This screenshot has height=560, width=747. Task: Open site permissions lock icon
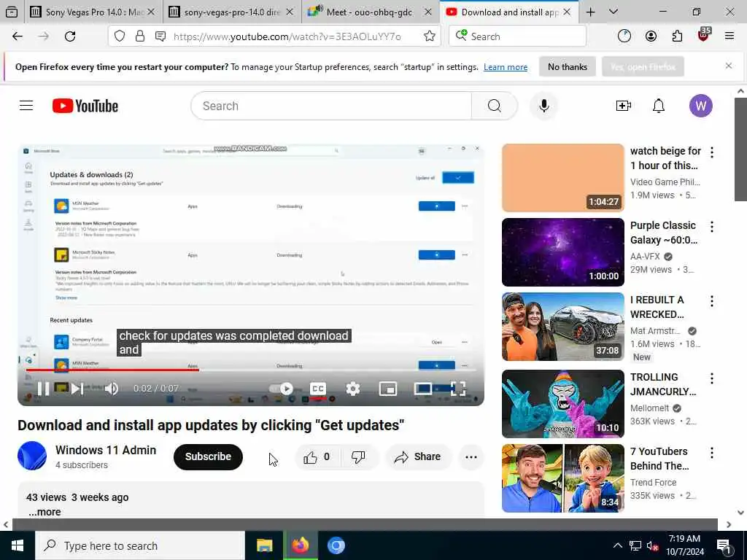click(x=139, y=36)
